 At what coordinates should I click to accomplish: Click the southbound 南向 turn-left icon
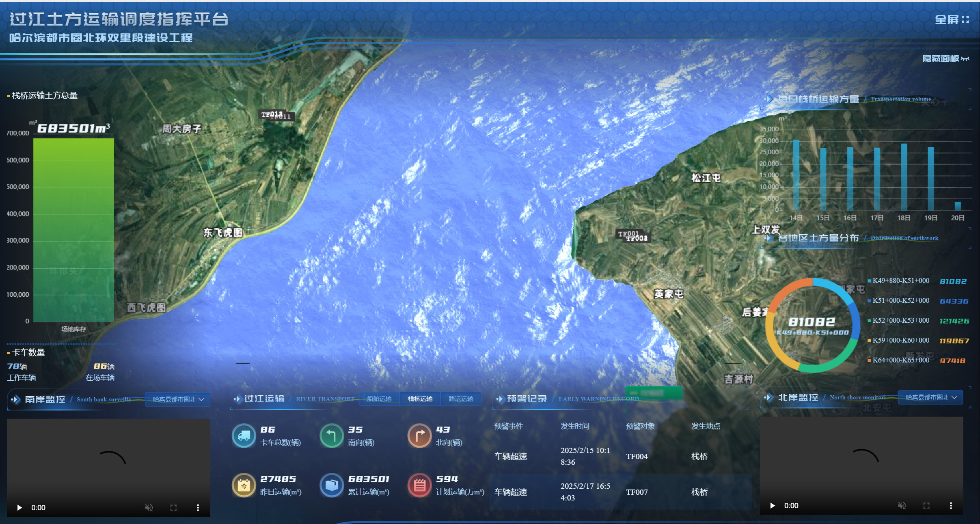coord(331,436)
